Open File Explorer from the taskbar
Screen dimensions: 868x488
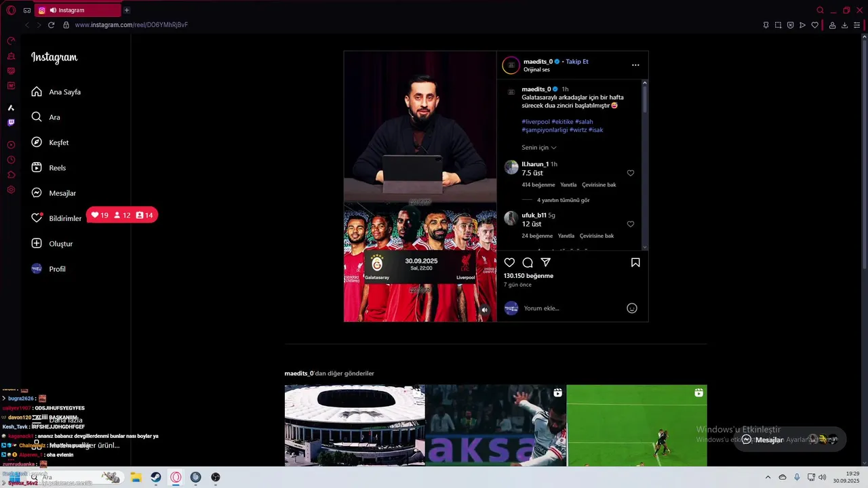[x=136, y=477]
